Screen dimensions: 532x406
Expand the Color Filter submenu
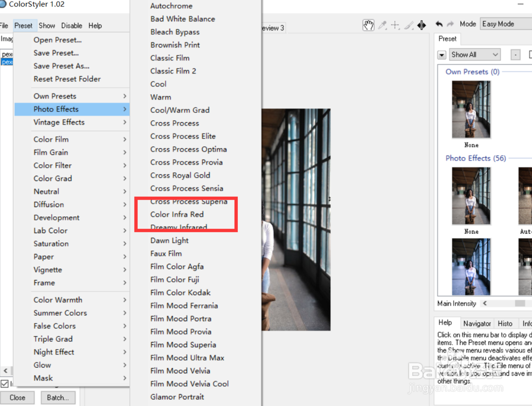pyautogui.click(x=72, y=165)
